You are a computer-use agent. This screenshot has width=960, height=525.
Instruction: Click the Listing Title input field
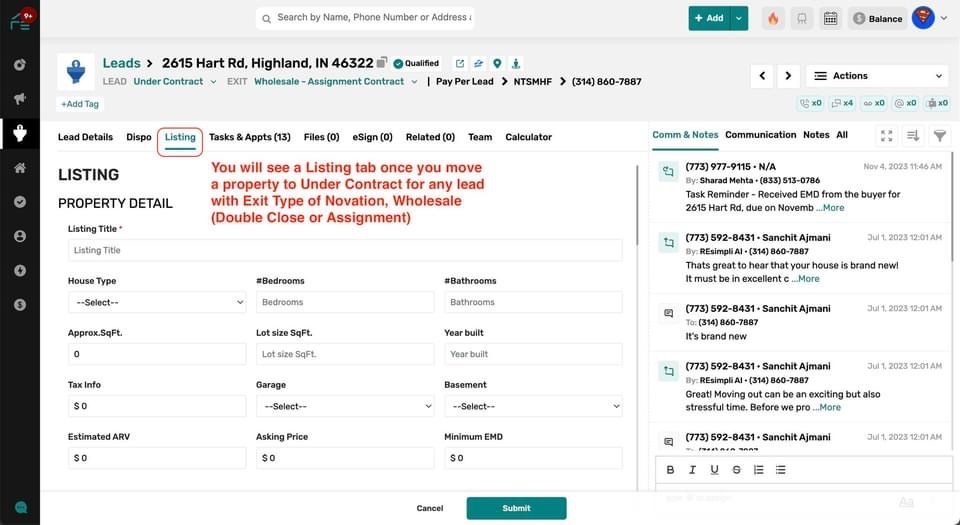(345, 250)
